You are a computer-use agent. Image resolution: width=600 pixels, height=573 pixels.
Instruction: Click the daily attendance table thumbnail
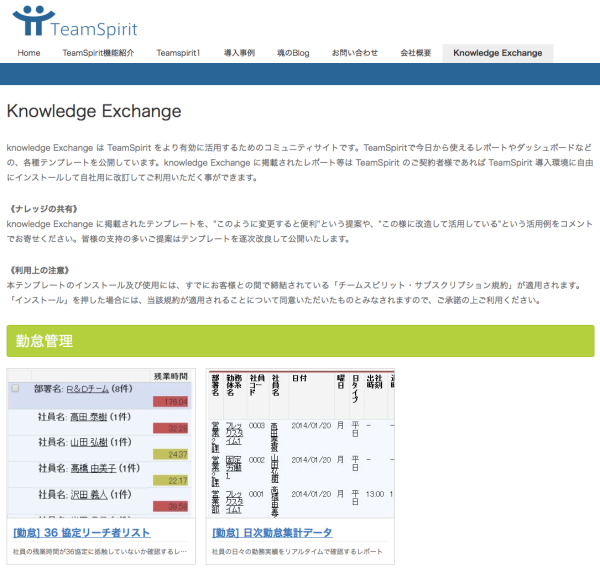(300, 444)
